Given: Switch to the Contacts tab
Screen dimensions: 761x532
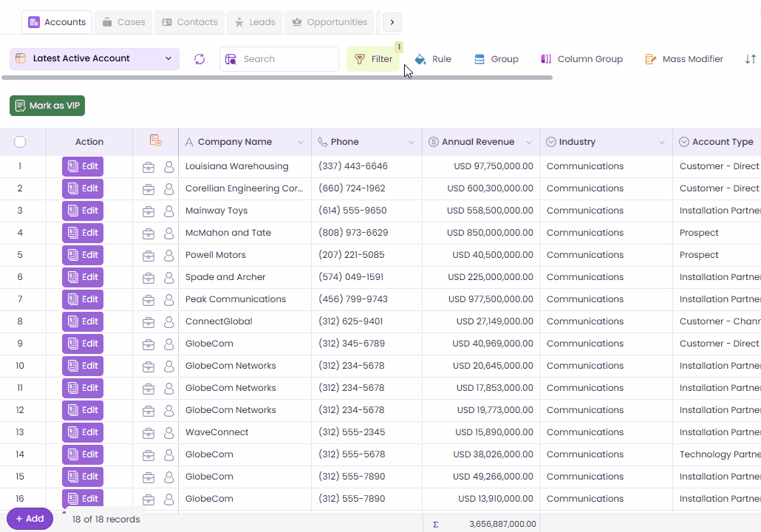Looking at the screenshot, I should point(190,22).
